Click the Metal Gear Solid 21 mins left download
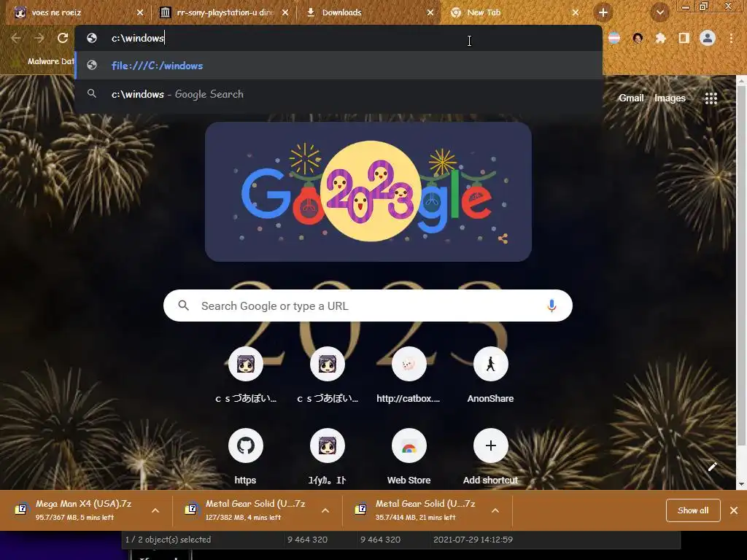Screen dimensions: 747x560 (x=425, y=510)
